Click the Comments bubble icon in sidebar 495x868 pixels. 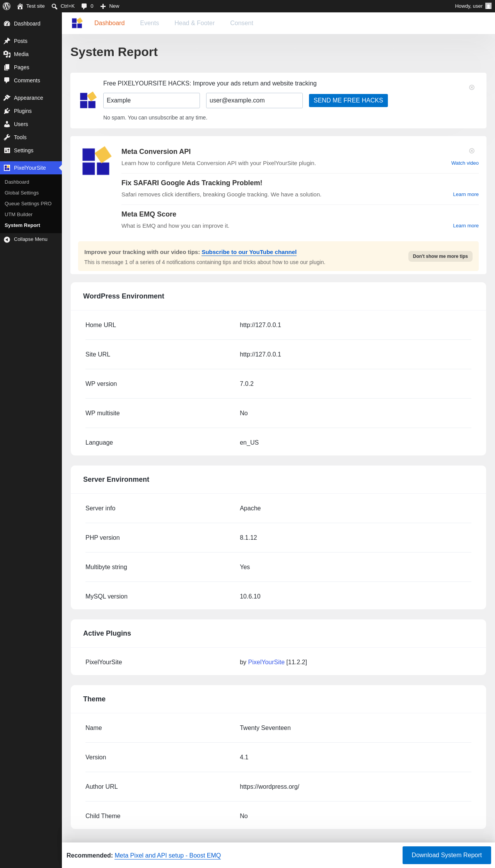tap(7, 80)
